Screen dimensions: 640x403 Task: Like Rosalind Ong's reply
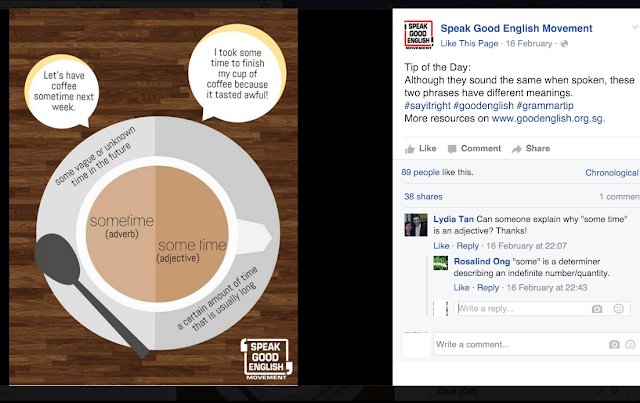click(x=461, y=287)
